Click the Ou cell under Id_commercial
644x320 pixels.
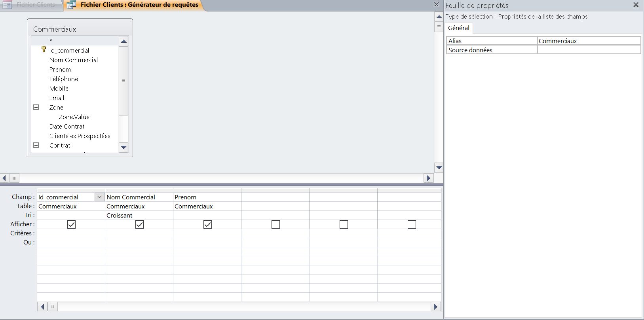tap(71, 242)
